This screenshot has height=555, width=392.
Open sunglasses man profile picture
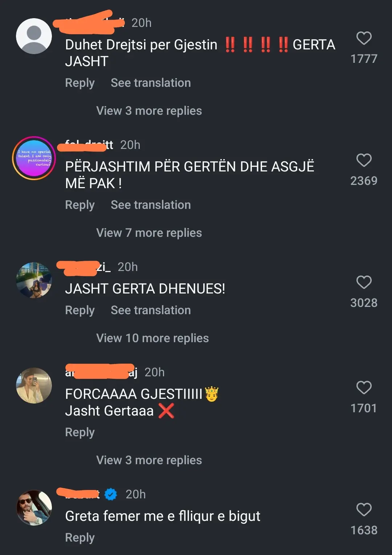34,508
